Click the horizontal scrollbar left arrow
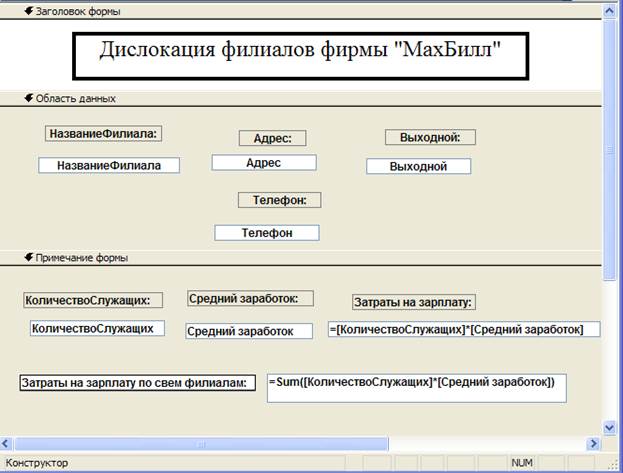This screenshot has width=623, height=473. pyautogui.click(x=6, y=444)
